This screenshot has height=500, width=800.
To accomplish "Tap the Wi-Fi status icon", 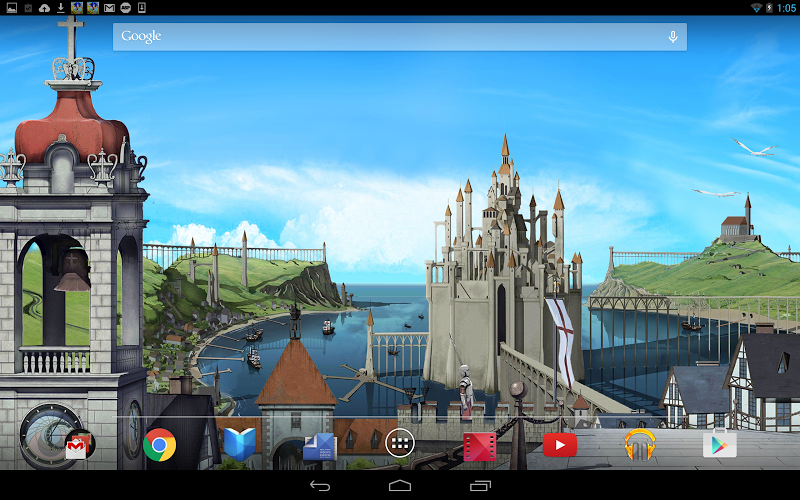I will (x=756, y=8).
